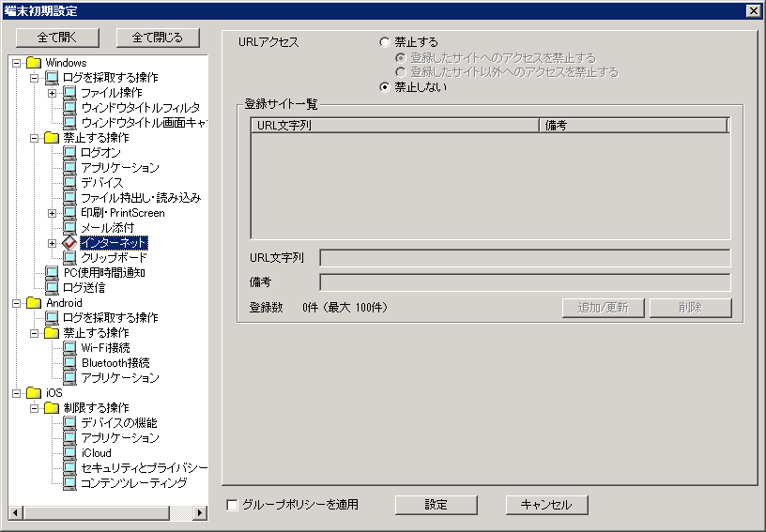Viewport: 766px width, 532px height.
Task: Select the 禁止しない radio button
Action: click(x=385, y=88)
